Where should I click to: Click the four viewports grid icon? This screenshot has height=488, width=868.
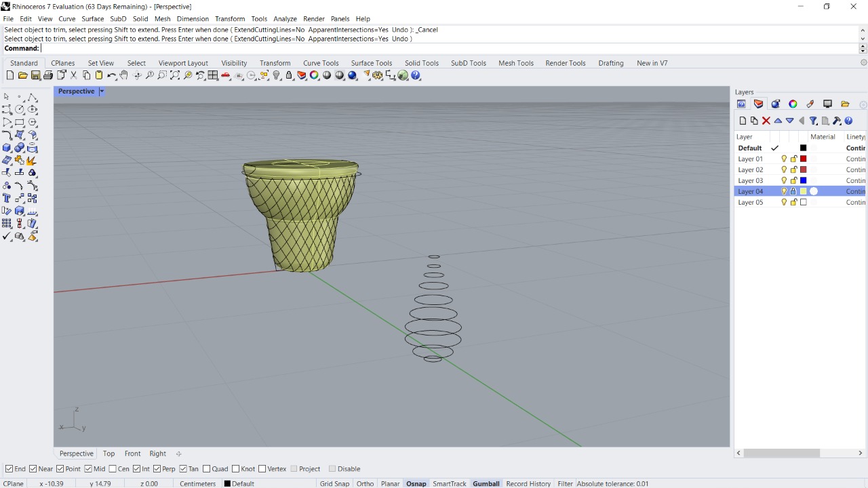coord(213,75)
